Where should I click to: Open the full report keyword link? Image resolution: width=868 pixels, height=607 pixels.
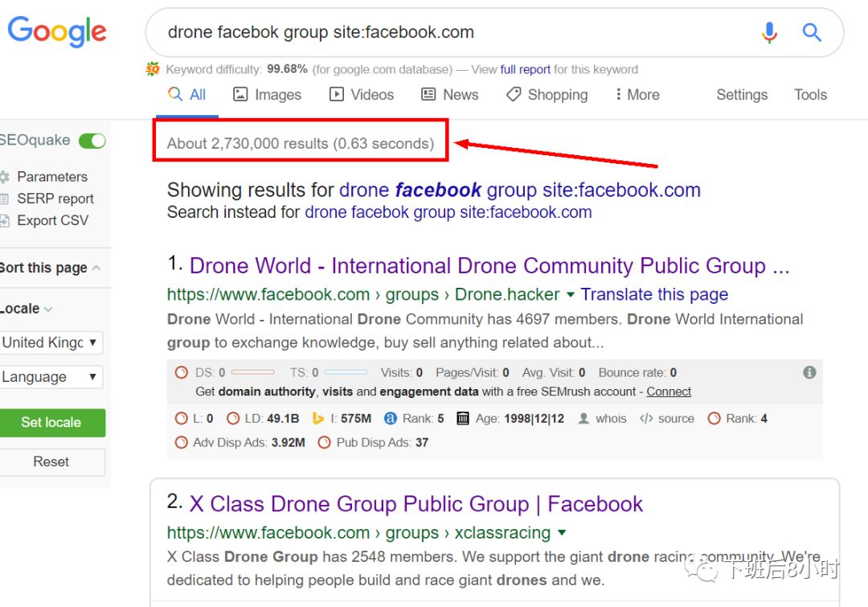(x=526, y=70)
